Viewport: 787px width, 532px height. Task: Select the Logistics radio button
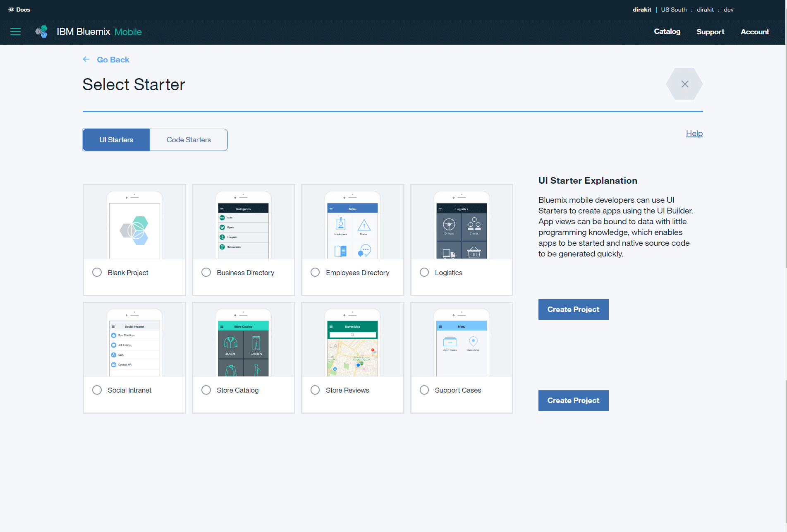pyautogui.click(x=424, y=272)
